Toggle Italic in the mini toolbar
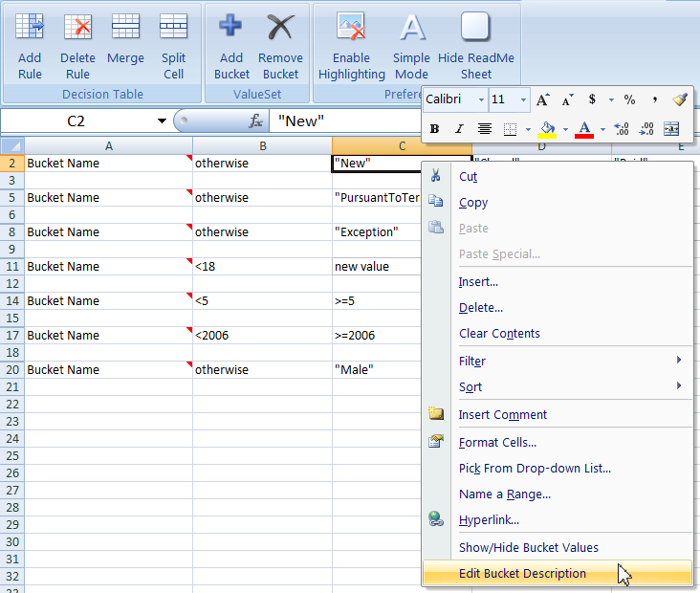The width and height of the screenshot is (700, 593). [459, 129]
